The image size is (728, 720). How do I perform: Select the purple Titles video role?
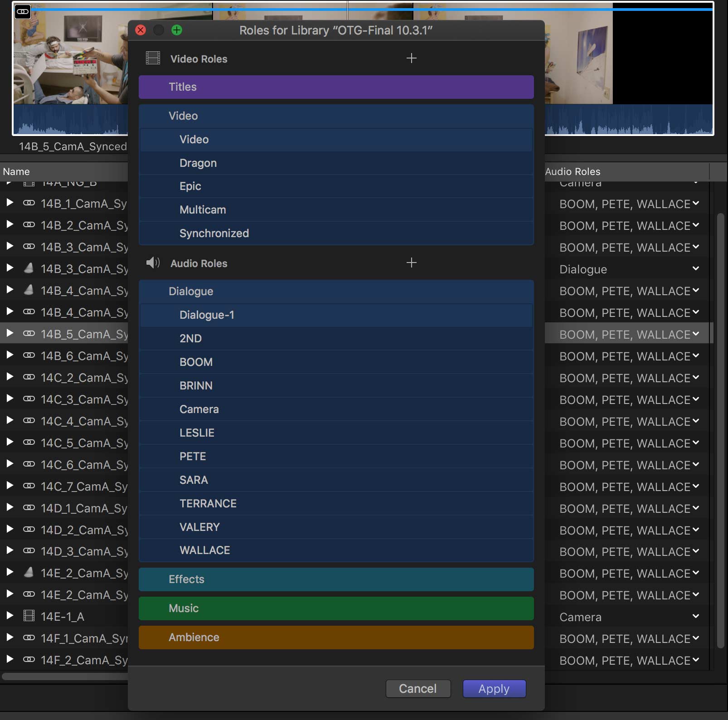pyautogui.click(x=336, y=87)
